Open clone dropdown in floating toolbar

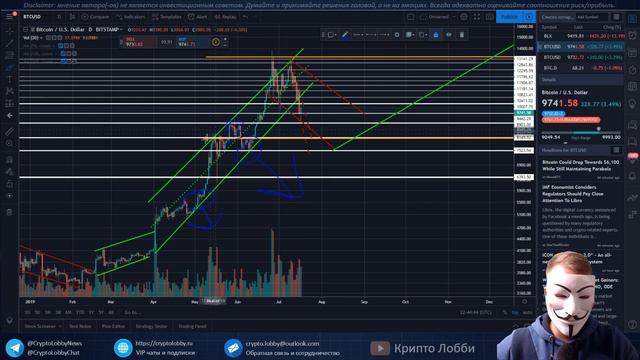[x=422, y=35]
